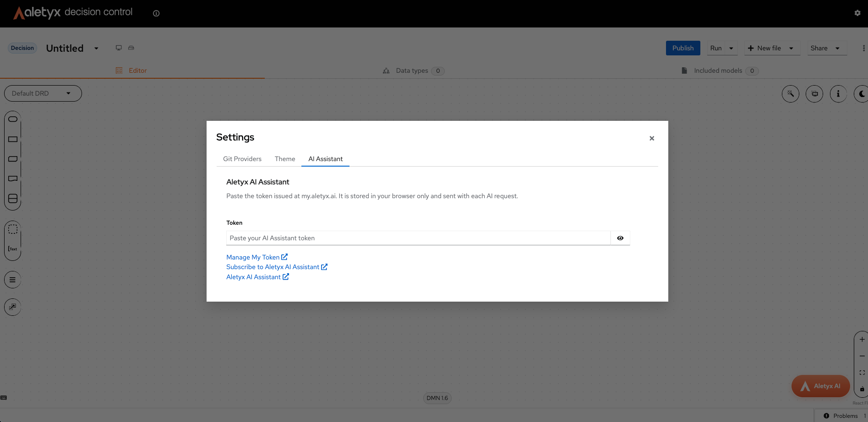
Task: Open the external nodes palette icon
Action: (13, 307)
